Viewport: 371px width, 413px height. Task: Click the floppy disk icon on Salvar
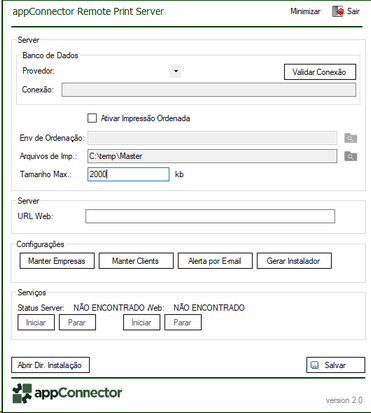click(x=315, y=365)
